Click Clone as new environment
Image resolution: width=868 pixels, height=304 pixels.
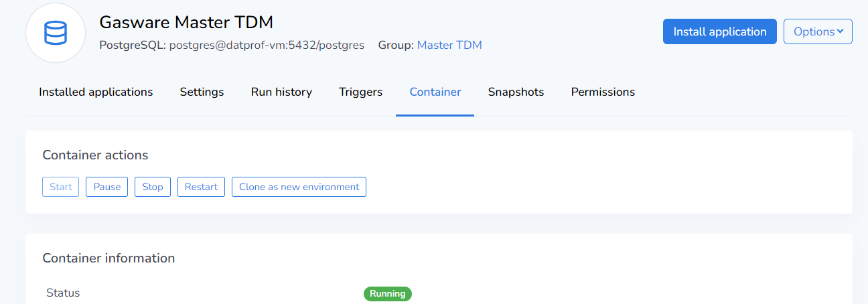click(x=299, y=187)
